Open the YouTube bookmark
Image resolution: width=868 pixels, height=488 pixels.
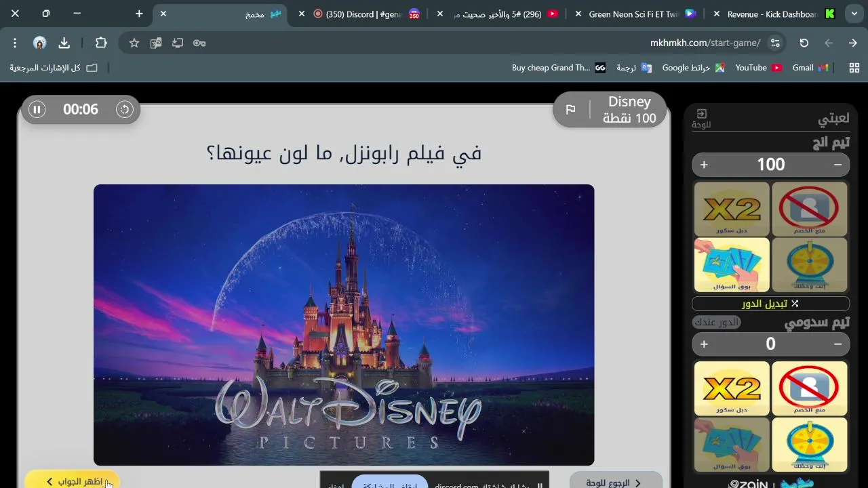pos(759,68)
